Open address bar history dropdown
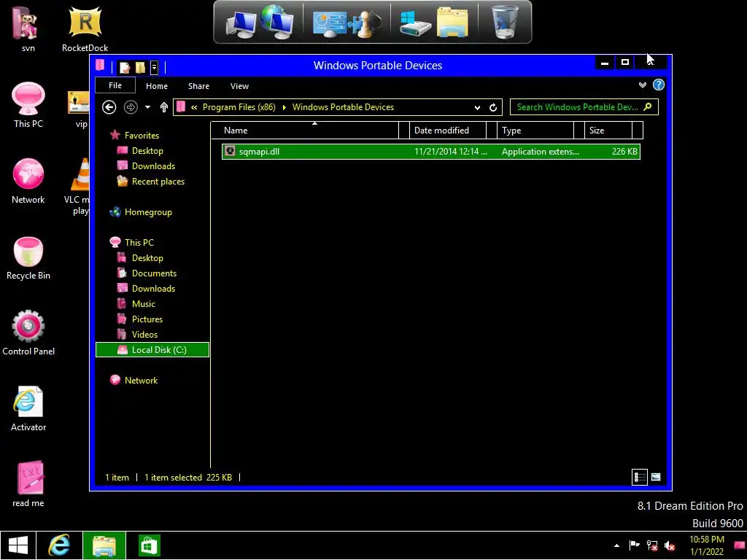Screen dimensions: 747x560 tap(477, 108)
